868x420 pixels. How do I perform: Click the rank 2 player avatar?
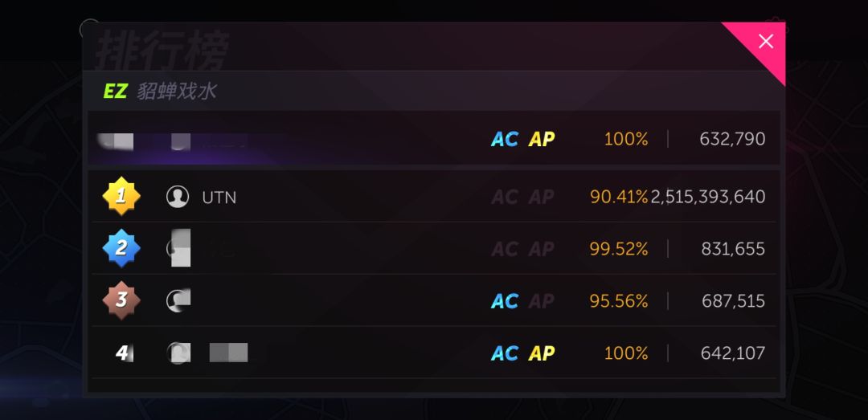tap(178, 248)
